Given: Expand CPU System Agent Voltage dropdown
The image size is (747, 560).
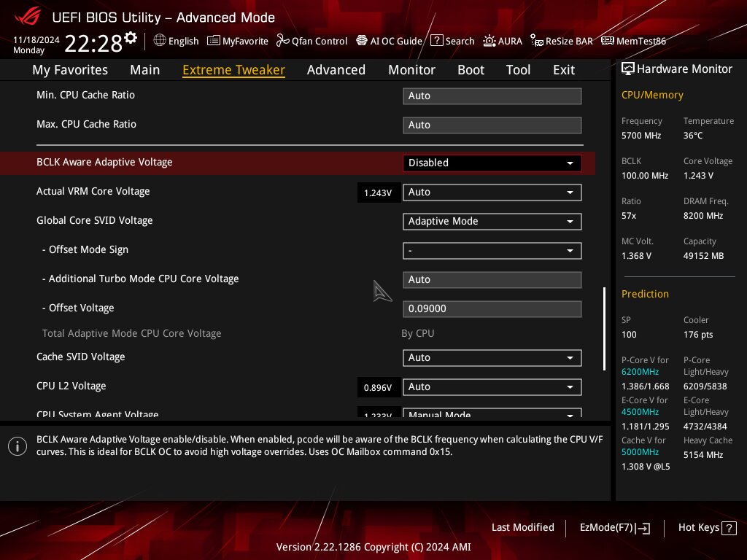Looking at the screenshot, I should pos(492,413).
